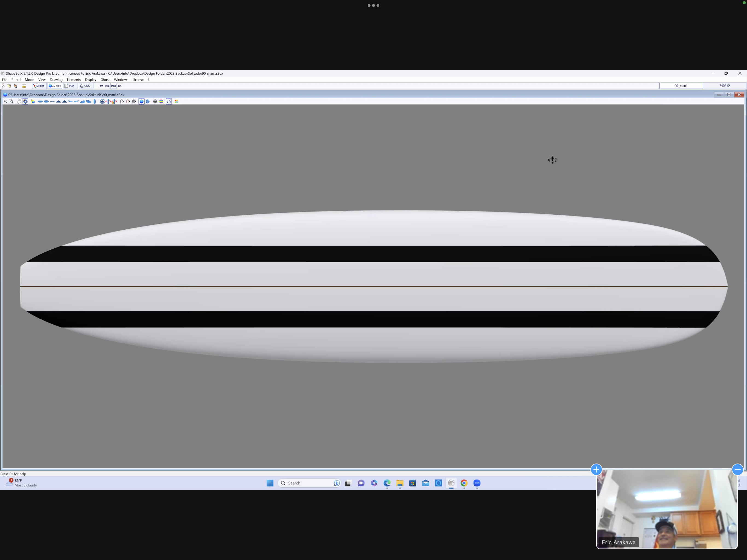The height and width of the screenshot is (560, 747).
Task: Toggle the symmetry display button
Action: click(x=168, y=101)
